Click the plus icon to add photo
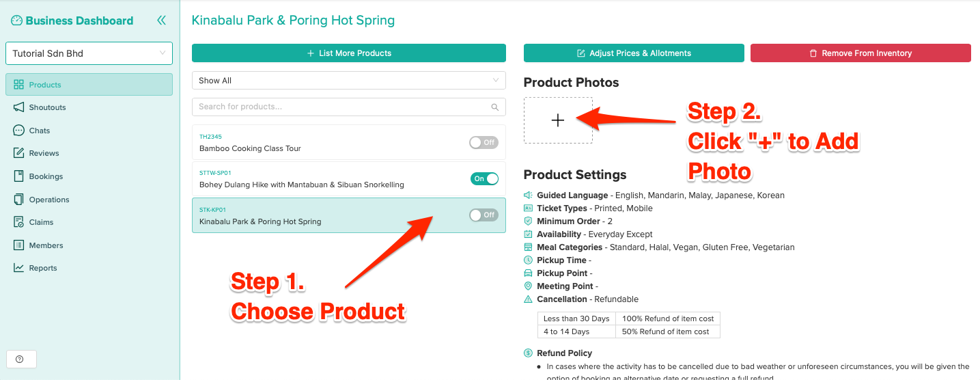The height and width of the screenshot is (380, 980). (558, 120)
